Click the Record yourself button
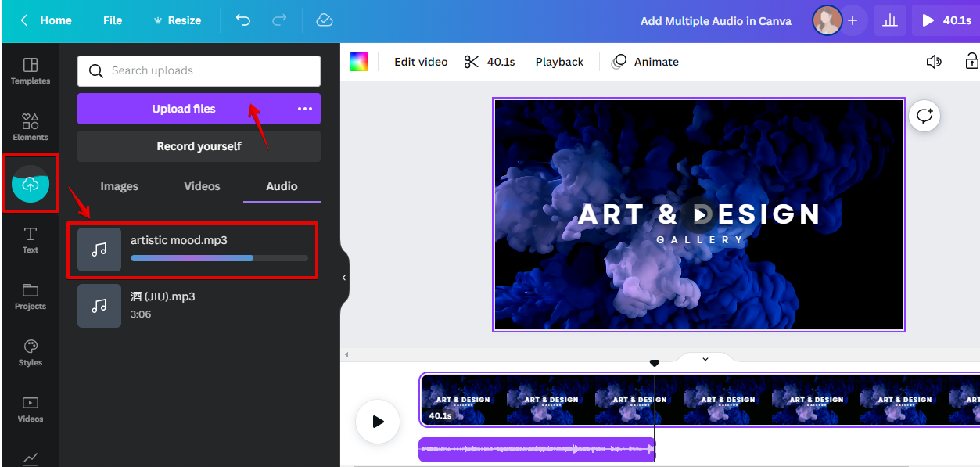The height and width of the screenshot is (467, 980). [x=198, y=146]
